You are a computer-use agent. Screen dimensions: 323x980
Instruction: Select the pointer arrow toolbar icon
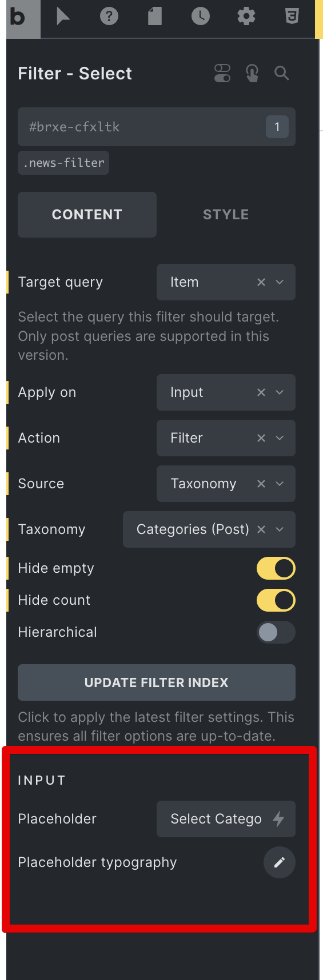pos(63,17)
